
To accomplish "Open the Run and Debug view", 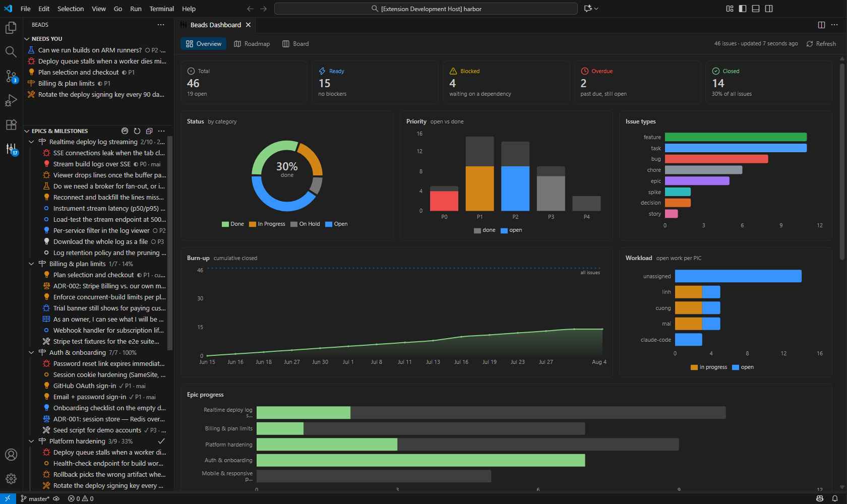I will click(x=11, y=100).
